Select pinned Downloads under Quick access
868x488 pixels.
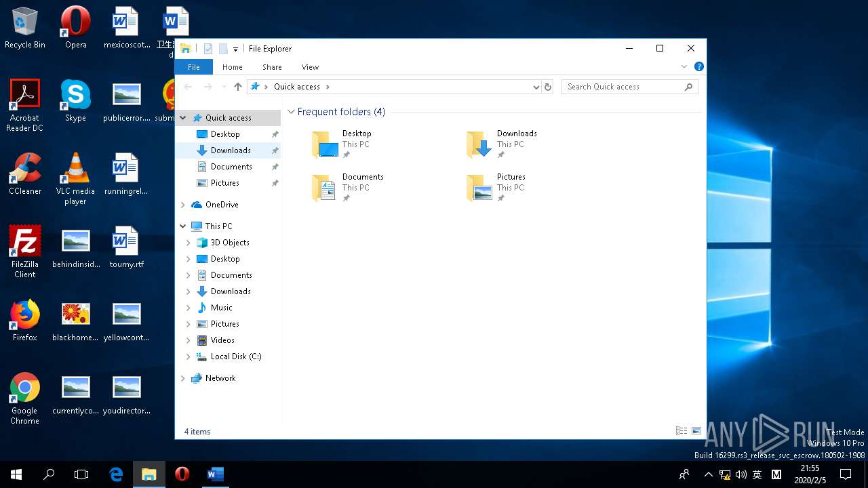click(231, 150)
